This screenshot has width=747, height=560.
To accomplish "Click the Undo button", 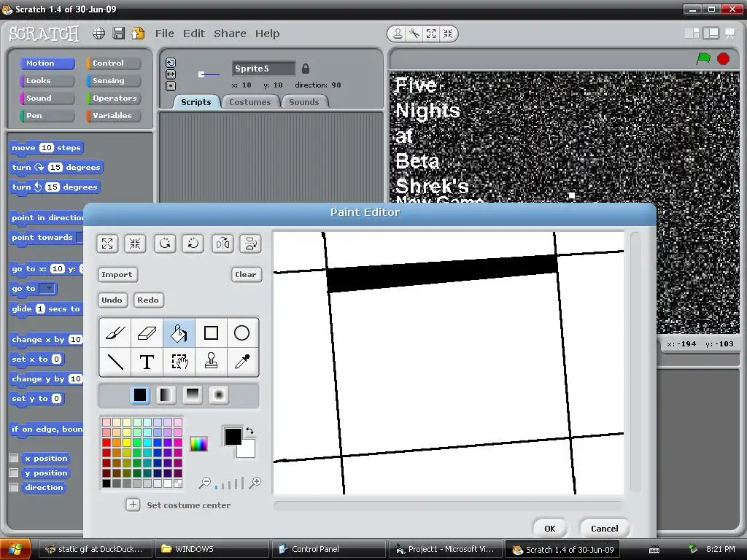I will (112, 300).
